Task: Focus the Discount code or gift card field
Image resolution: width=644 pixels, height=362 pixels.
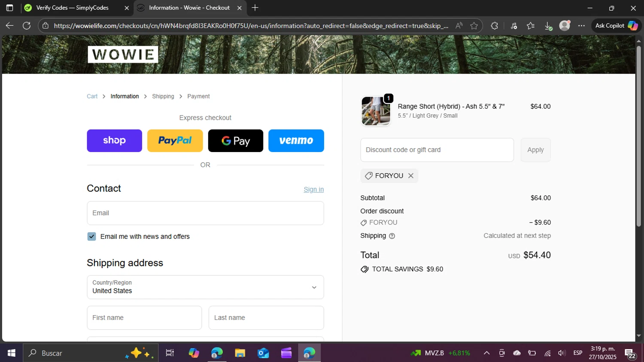Action: 437,150
